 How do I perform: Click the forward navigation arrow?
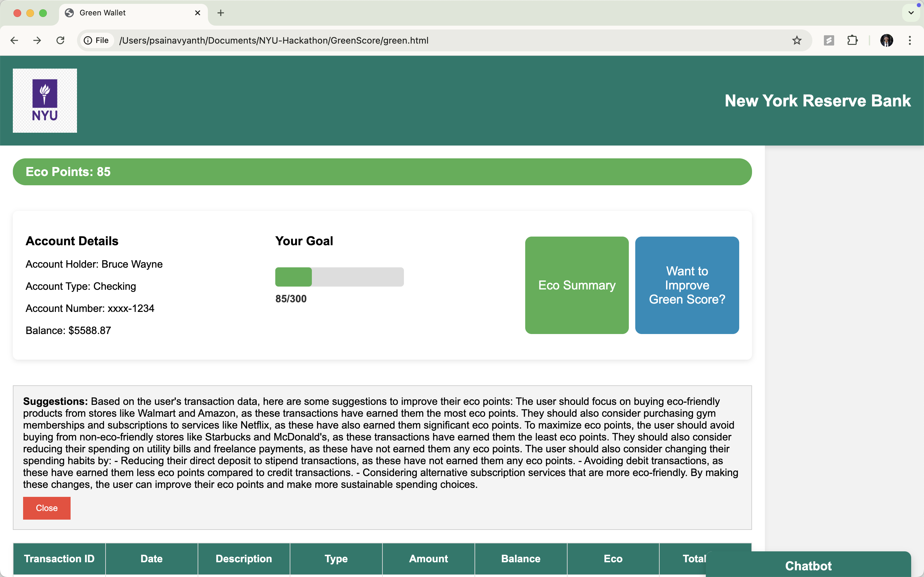(37, 40)
